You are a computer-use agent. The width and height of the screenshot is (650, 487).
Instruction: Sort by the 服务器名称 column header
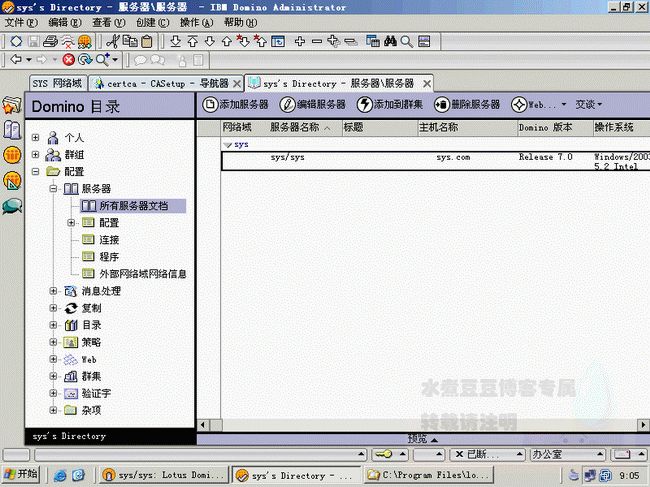click(x=300, y=128)
